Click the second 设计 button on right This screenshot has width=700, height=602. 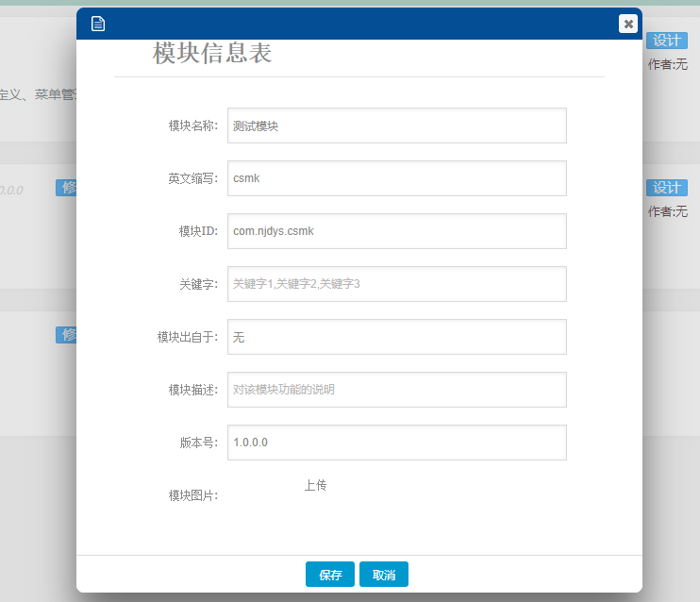[x=667, y=187]
